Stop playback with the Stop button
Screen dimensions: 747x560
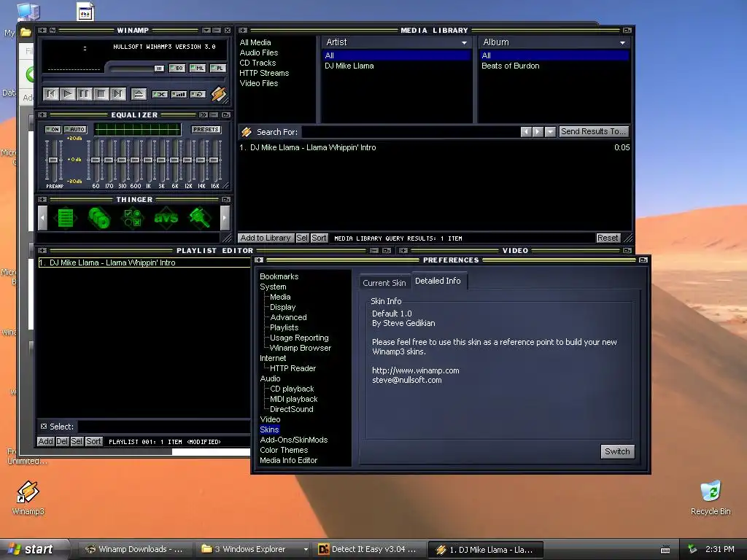[x=101, y=94]
